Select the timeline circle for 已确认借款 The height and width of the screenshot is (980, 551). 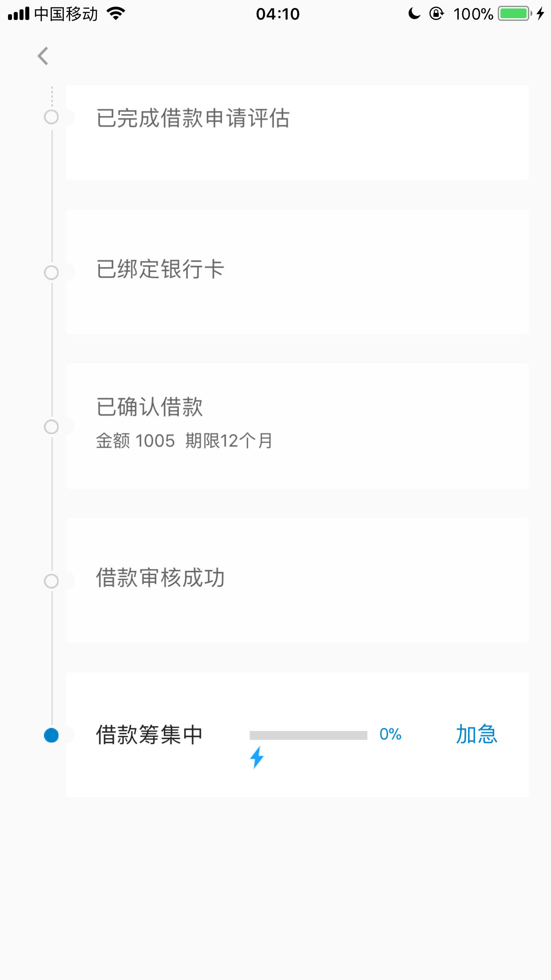tap(51, 427)
